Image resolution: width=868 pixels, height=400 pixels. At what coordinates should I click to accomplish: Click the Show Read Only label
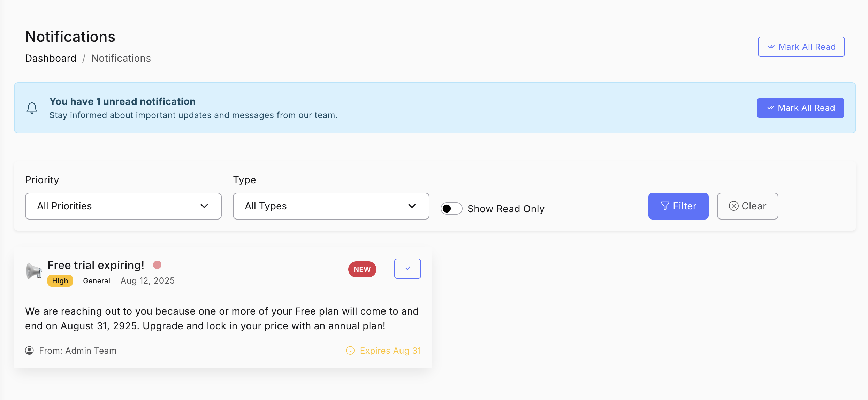pyautogui.click(x=506, y=209)
